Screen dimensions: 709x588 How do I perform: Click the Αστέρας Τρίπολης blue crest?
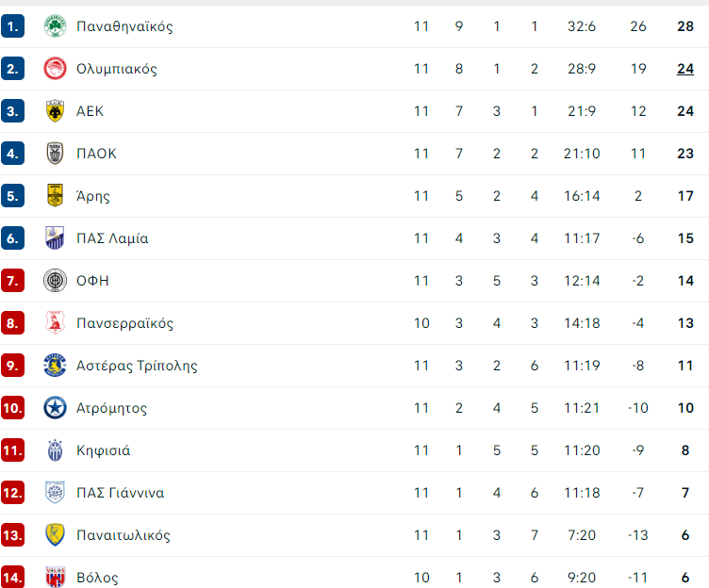click(56, 366)
